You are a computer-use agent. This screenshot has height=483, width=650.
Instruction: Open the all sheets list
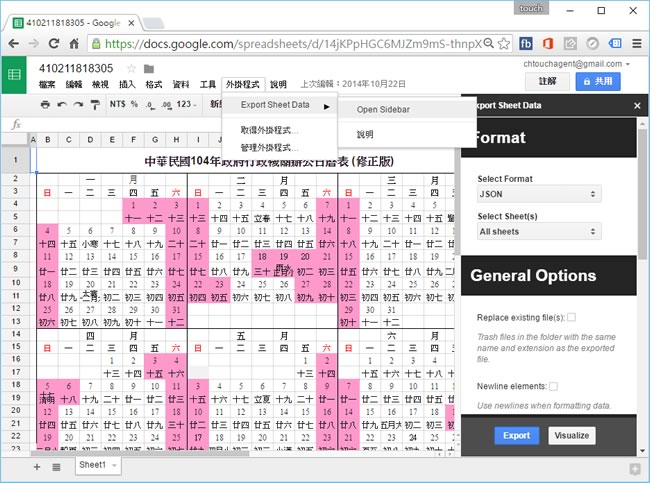coord(56,467)
